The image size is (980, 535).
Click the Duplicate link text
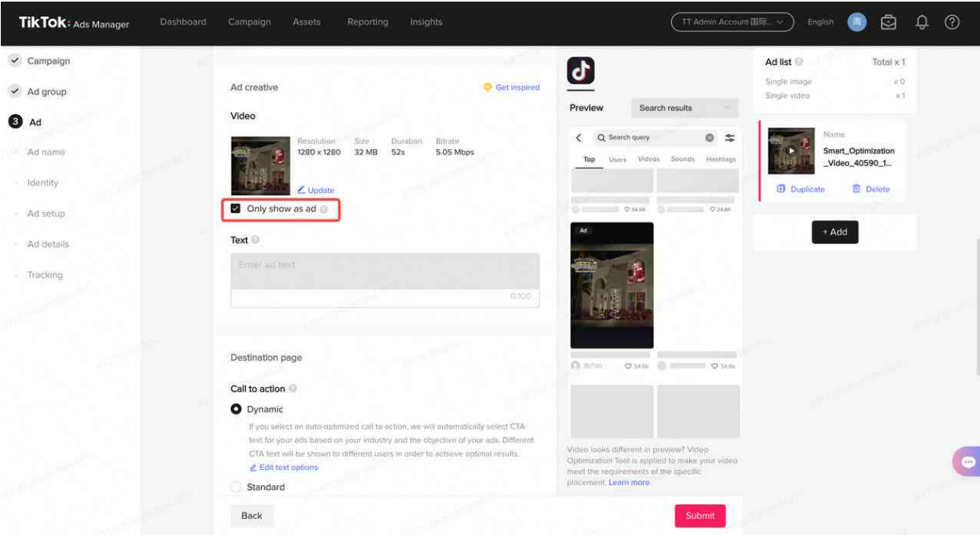[807, 190]
